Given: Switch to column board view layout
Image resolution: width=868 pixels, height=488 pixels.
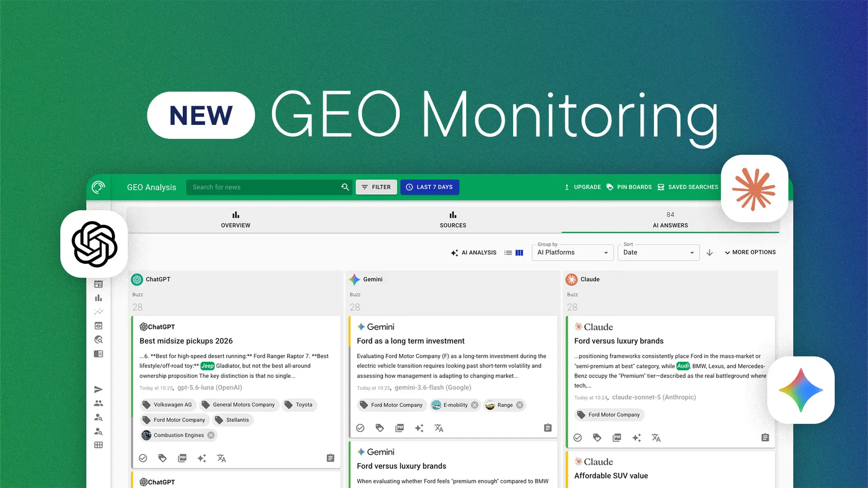Looking at the screenshot, I should click(x=519, y=253).
